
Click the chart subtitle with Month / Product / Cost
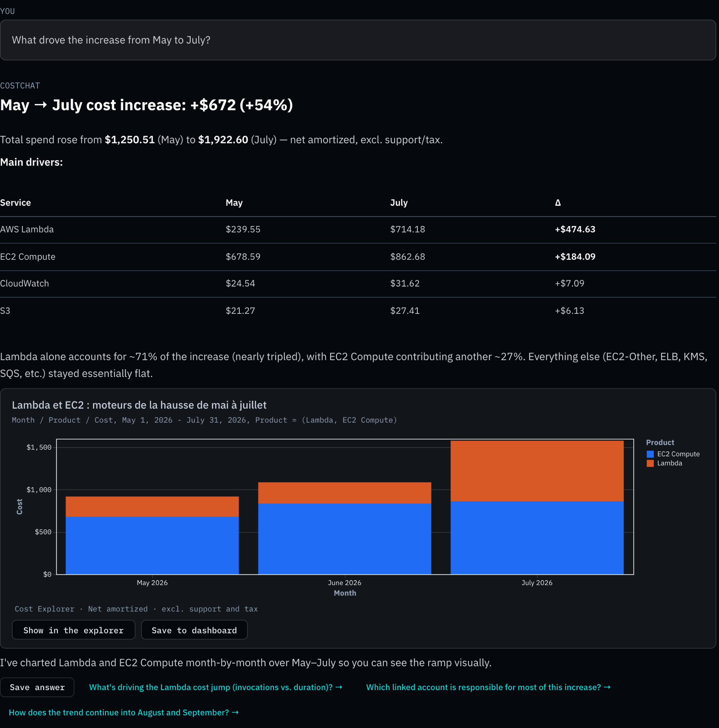click(204, 420)
